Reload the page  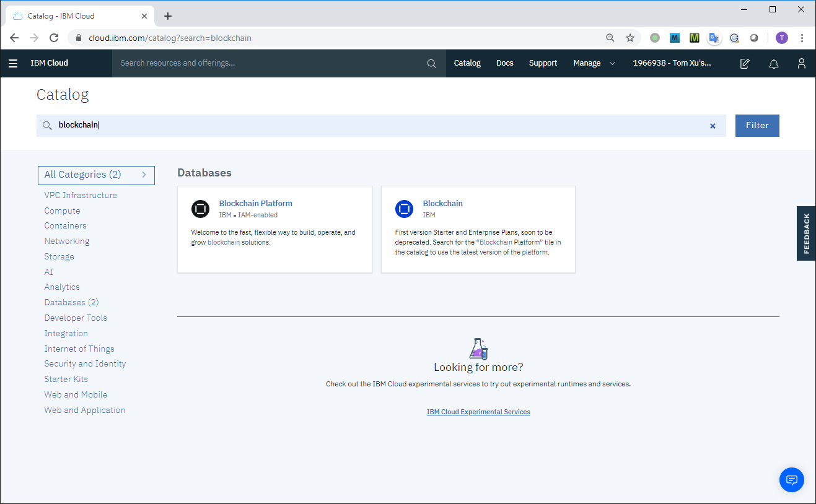pyautogui.click(x=54, y=38)
